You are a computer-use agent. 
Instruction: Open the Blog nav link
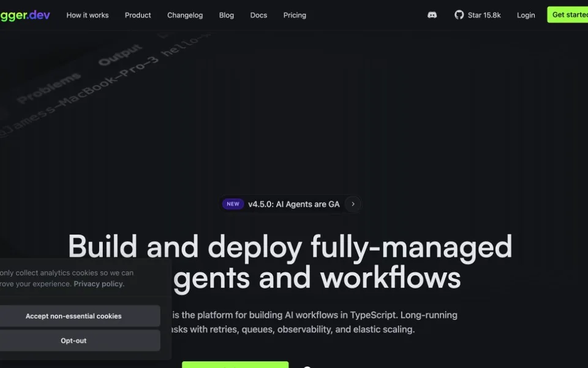tap(227, 15)
